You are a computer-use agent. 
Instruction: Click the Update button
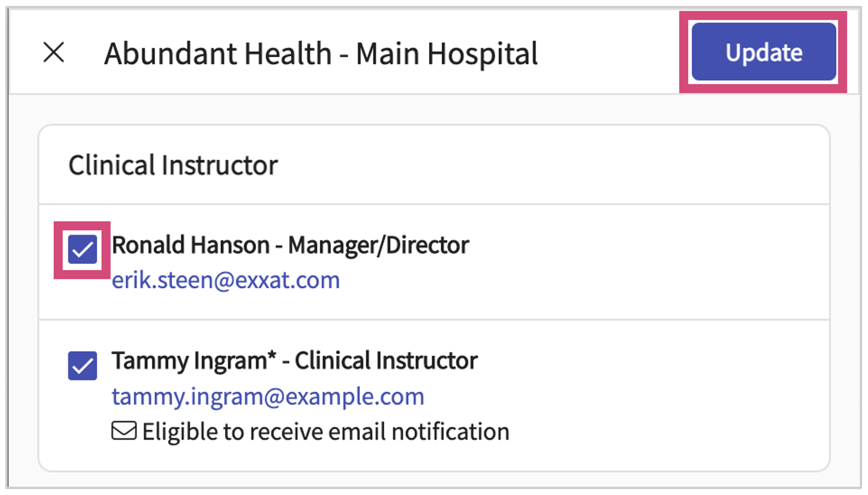point(763,52)
